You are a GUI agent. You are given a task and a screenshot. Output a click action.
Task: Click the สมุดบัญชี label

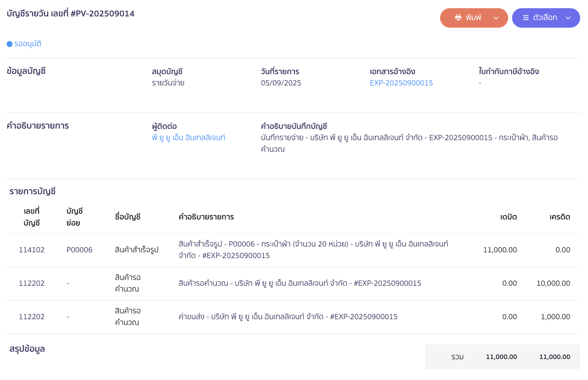click(167, 72)
